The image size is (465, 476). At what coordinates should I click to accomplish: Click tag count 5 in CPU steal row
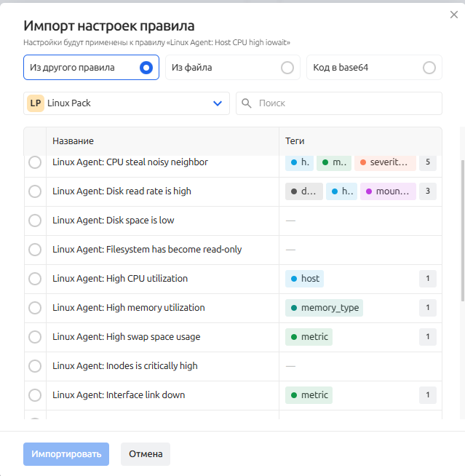coord(428,162)
